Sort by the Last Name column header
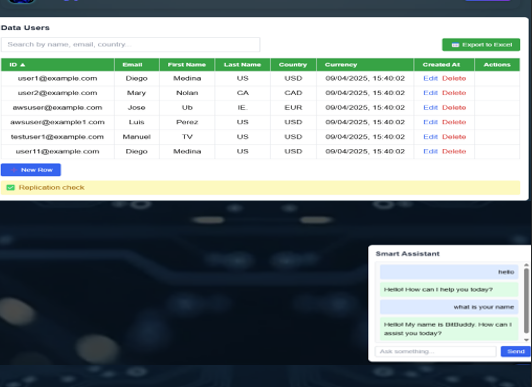This screenshot has height=387, width=532. click(x=242, y=64)
